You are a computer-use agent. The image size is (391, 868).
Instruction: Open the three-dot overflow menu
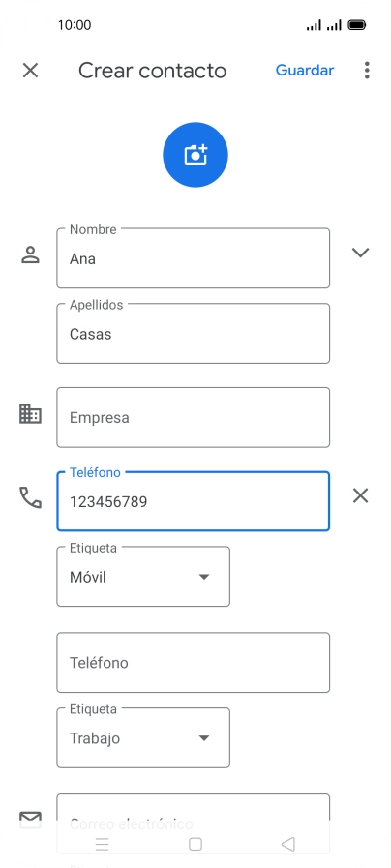367,71
